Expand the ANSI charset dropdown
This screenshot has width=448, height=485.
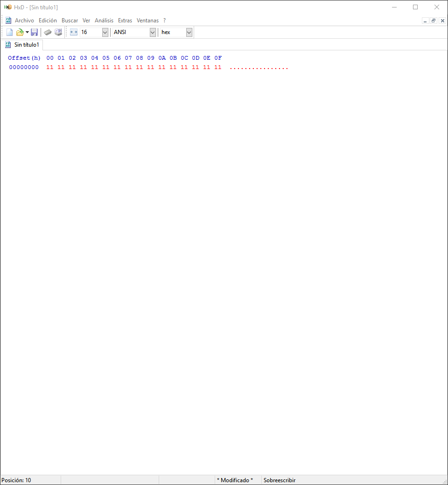[x=153, y=32]
